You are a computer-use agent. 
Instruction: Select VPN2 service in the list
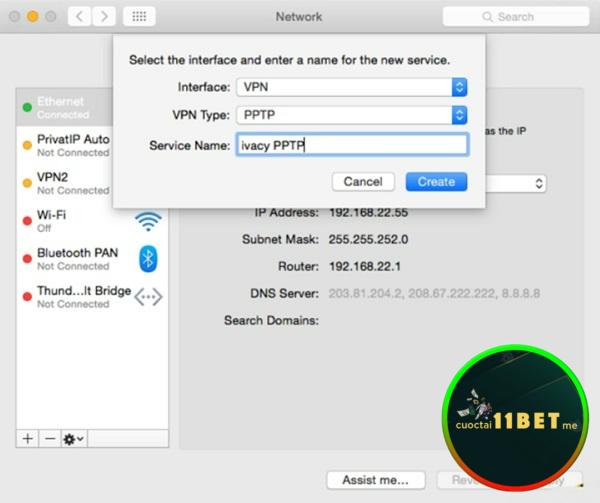(65, 183)
